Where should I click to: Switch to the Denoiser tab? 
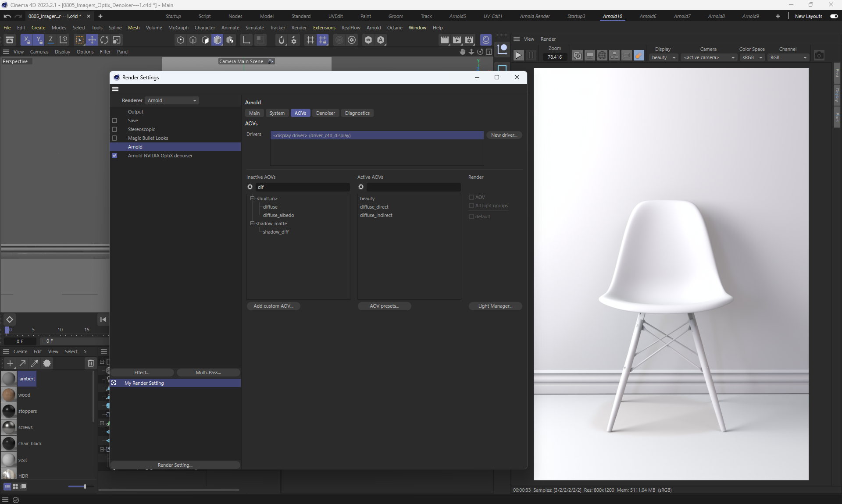[x=325, y=113]
